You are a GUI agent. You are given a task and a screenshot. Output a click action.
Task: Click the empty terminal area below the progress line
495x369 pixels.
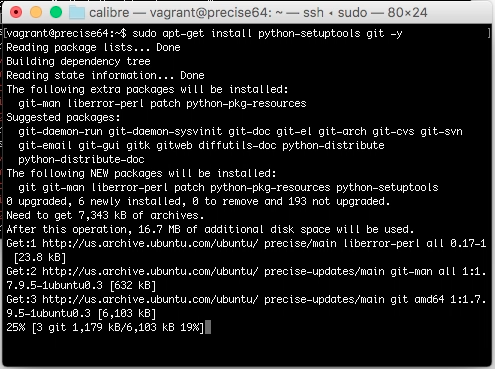click(x=247, y=349)
